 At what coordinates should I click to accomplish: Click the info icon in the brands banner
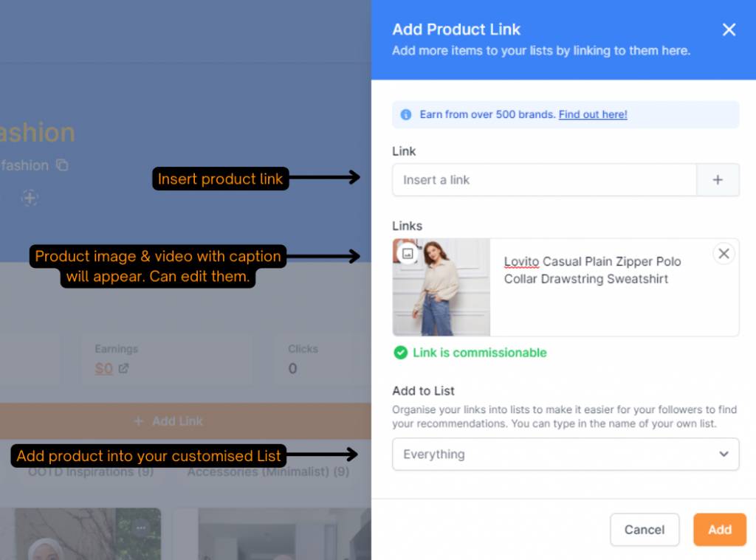point(405,115)
